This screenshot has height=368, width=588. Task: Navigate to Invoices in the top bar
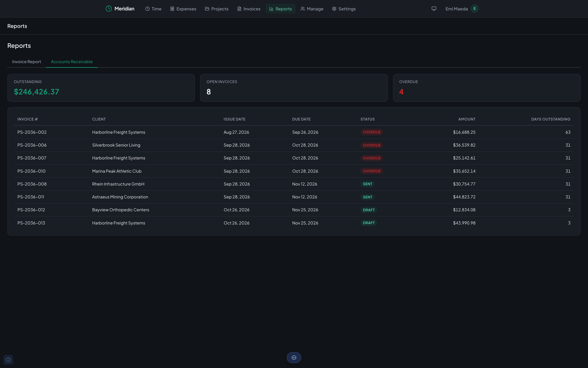pyautogui.click(x=249, y=9)
